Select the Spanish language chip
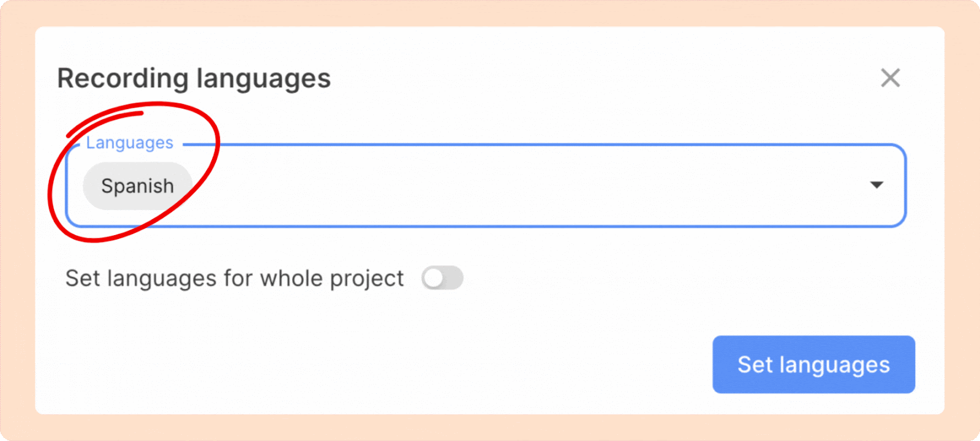Viewport: 980px width, 441px height. (x=137, y=186)
